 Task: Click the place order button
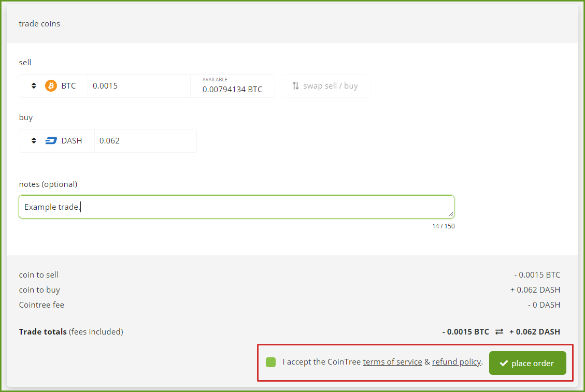point(527,363)
